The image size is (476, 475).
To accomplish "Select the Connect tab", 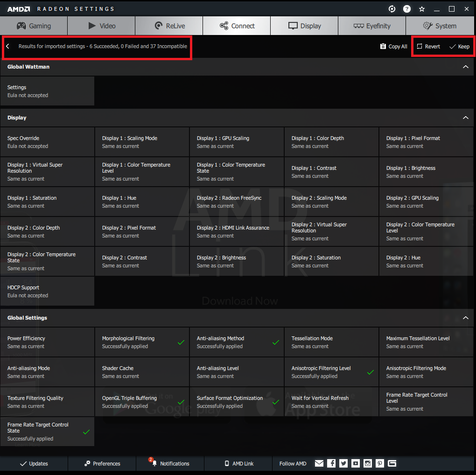I will pyautogui.click(x=237, y=26).
